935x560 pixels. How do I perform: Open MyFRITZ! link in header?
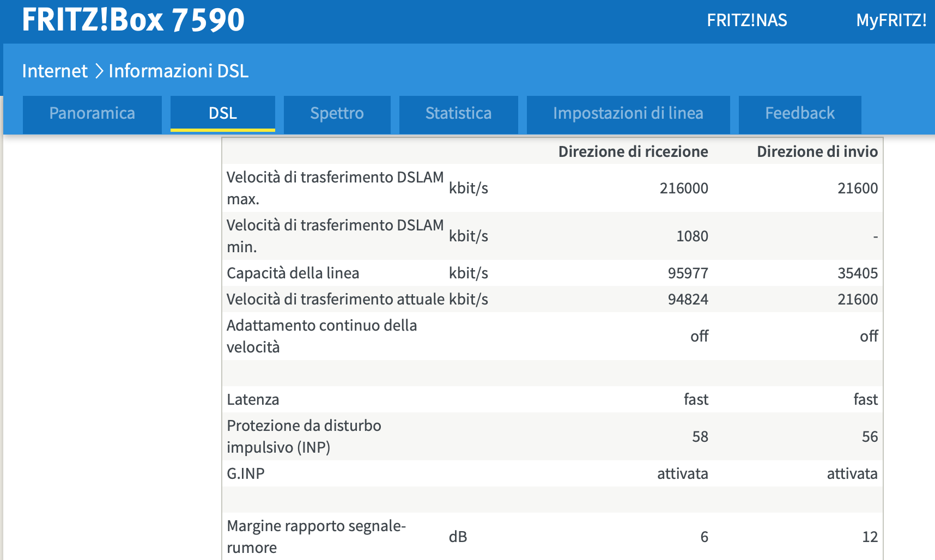pyautogui.click(x=891, y=20)
